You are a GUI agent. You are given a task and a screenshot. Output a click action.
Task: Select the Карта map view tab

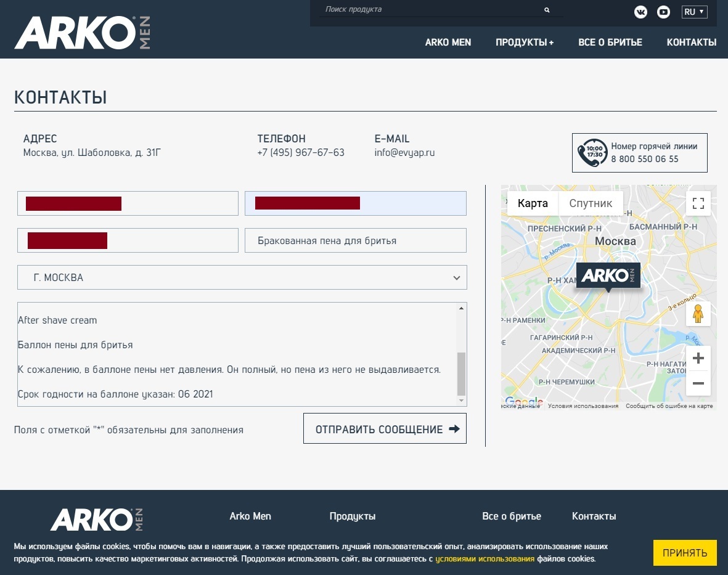(533, 203)
